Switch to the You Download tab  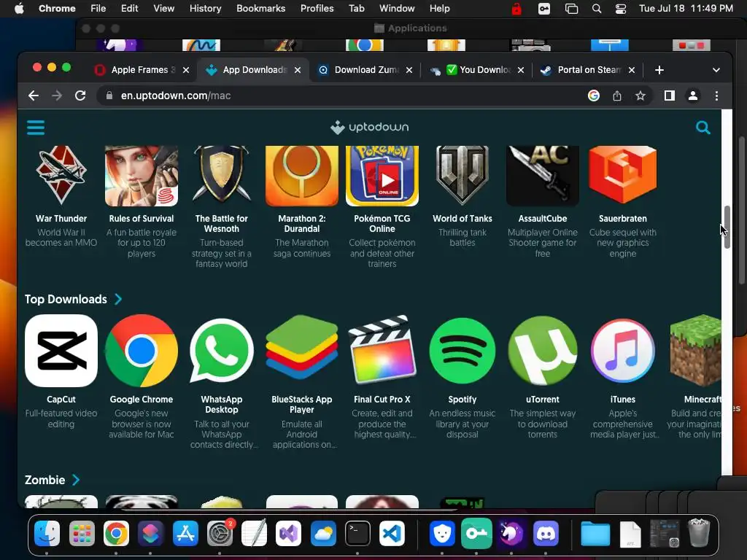click(478, 70)
